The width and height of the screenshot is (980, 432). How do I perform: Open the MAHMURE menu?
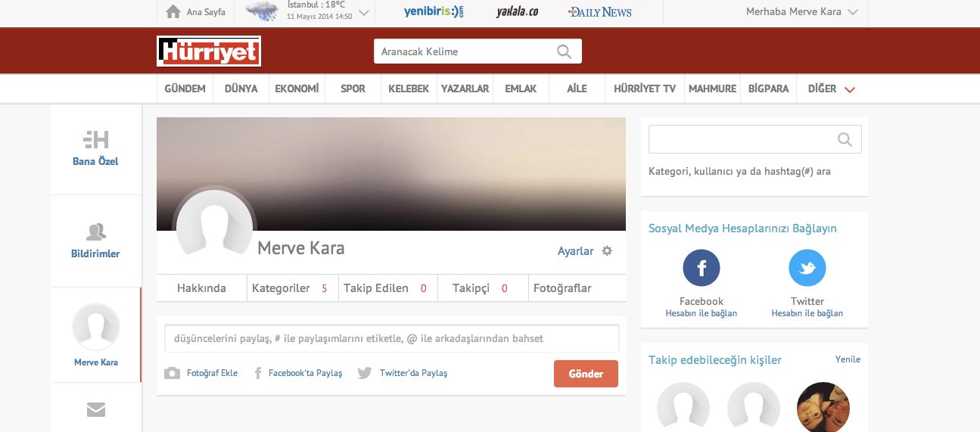[x=712, y=89]
